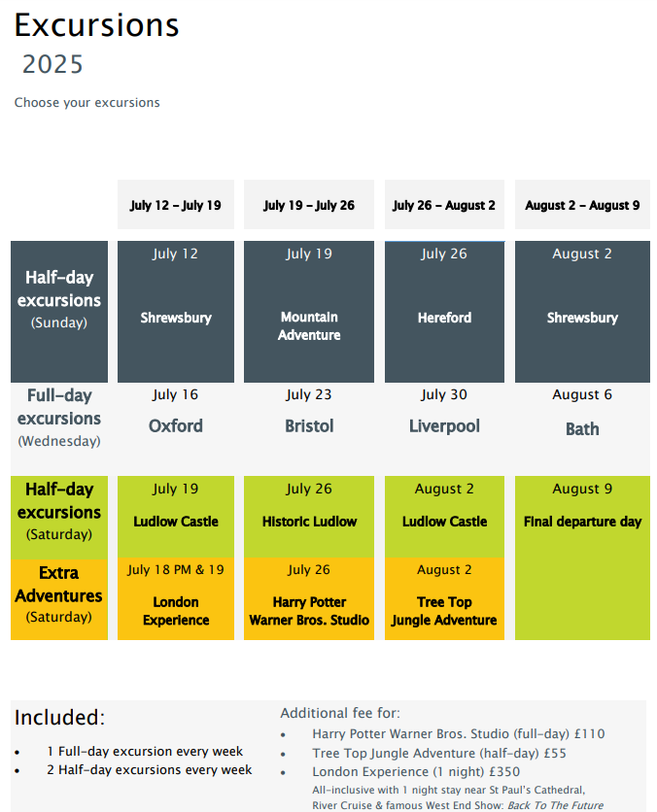The width and height of the screenshot is (657, 812).
Task: Pick the August 2 Shrewsbury excursion cell
Action: (x=582, y=312)
